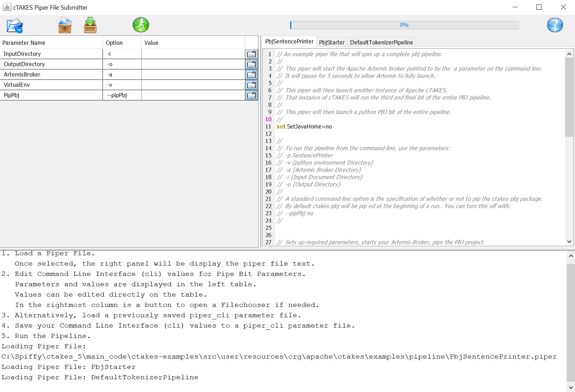Switch to the PbjStarter tab
Image resolution: width=575 pixels, height=392 pixels.
(x=332, y=42)
